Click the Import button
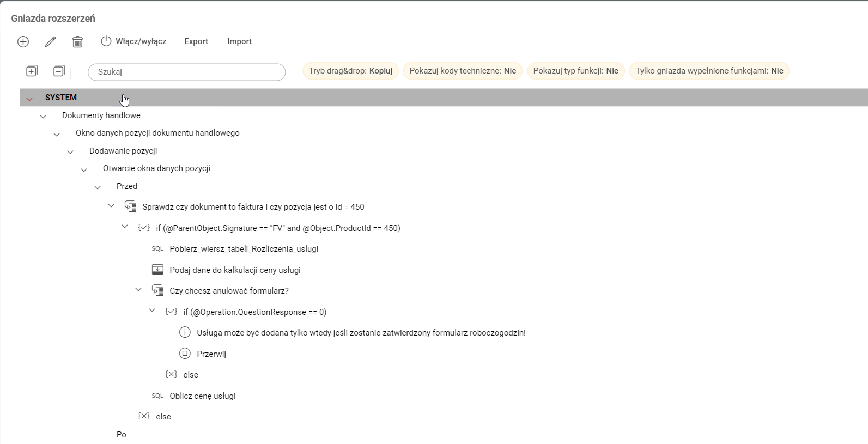 (239, 41)
